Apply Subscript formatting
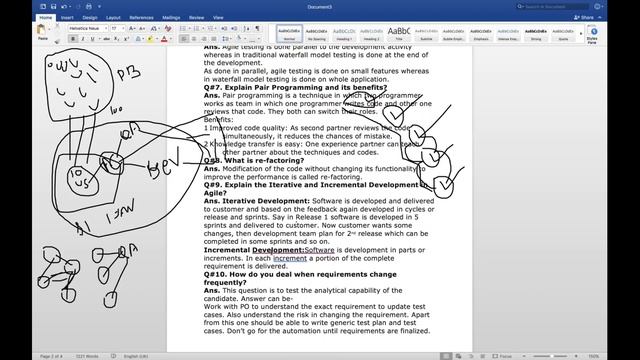 [116, 39]
